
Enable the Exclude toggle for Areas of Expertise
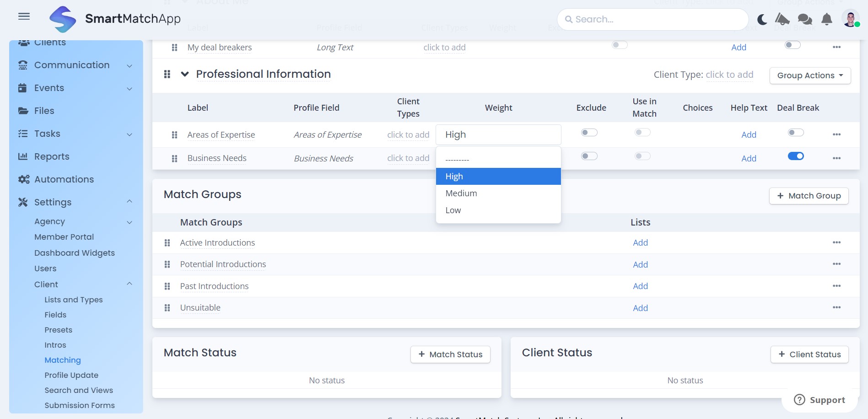click(589, 132)
